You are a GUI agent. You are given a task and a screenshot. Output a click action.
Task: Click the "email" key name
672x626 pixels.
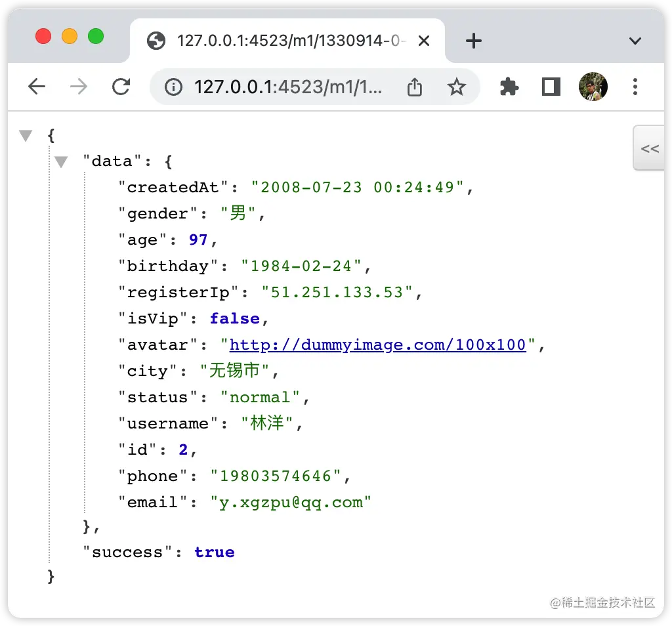[x=152, y=502]
